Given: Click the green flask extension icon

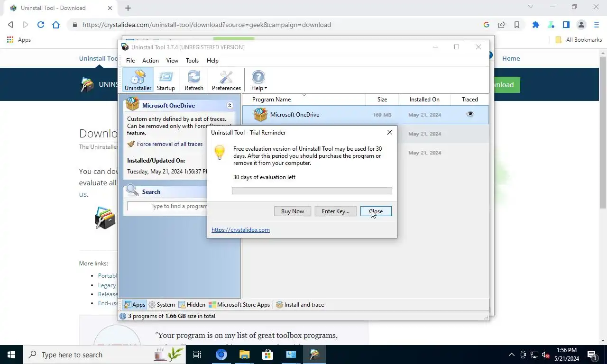Looking at the screenshot, I should (551, 25).
